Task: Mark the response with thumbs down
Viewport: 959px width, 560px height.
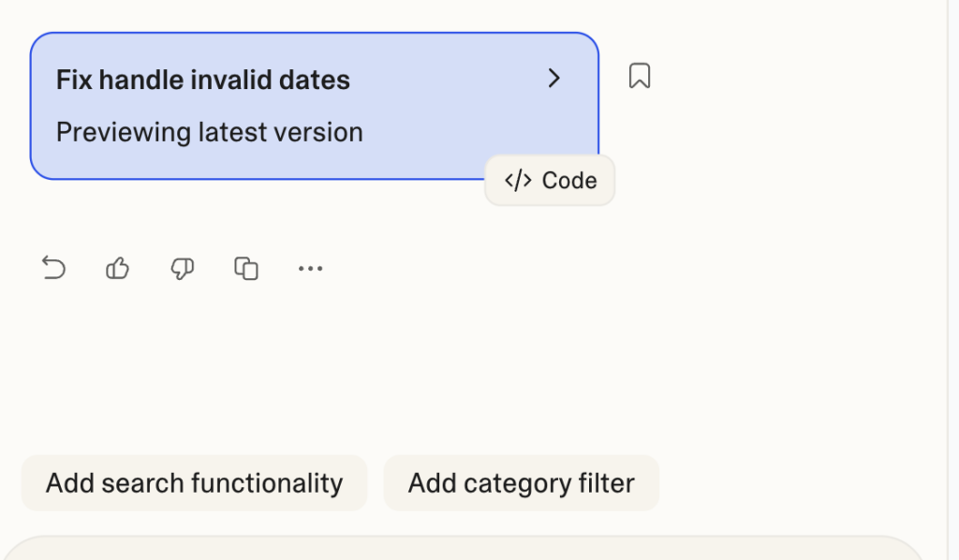Action: [x=182, y=269]
